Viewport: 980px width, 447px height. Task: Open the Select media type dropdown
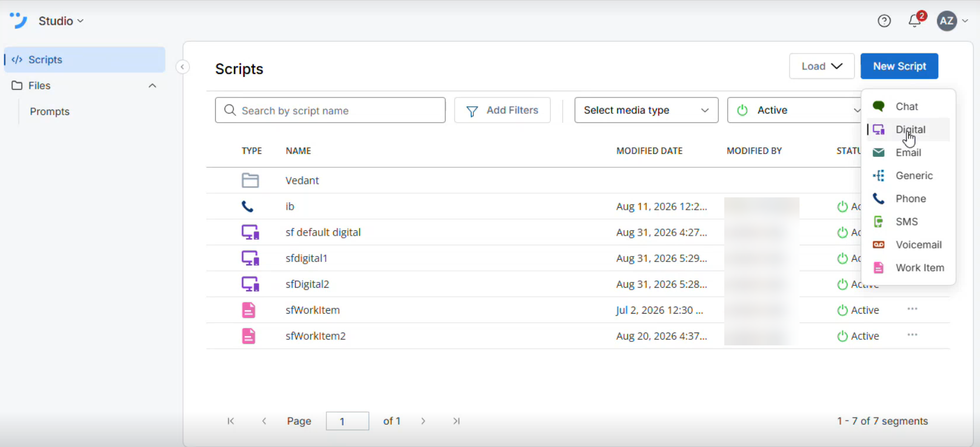coord(646,110)
